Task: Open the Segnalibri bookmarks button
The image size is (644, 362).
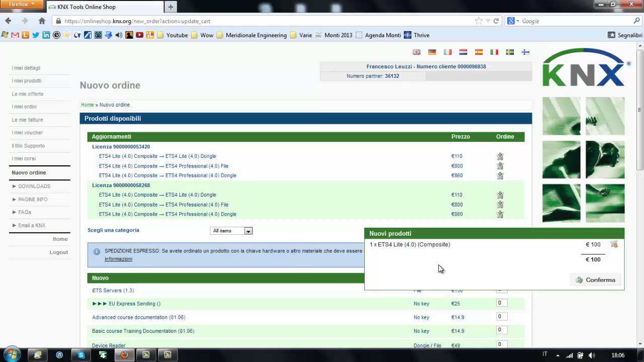Action: click(x=625, y=35)
